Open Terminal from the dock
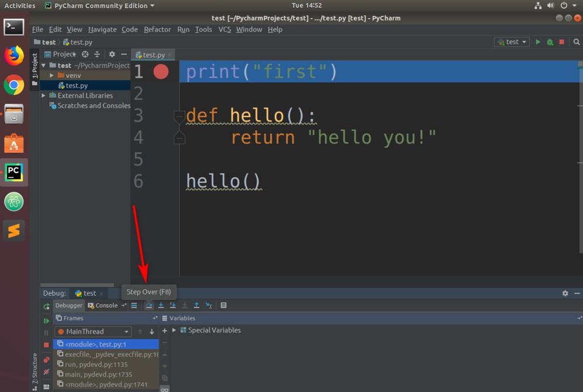Screen dimensions: 583x392 14,27
